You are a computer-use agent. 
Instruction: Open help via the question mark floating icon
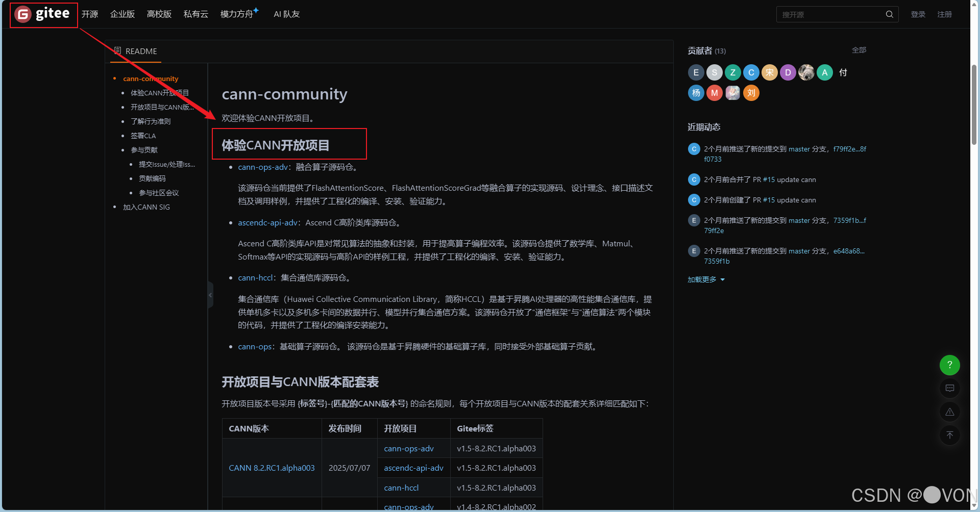tap(950, 365)
